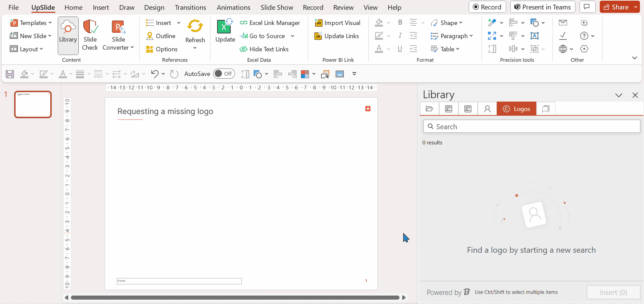
Task: Click the Insert (0) button in Library
Action: 613,292
